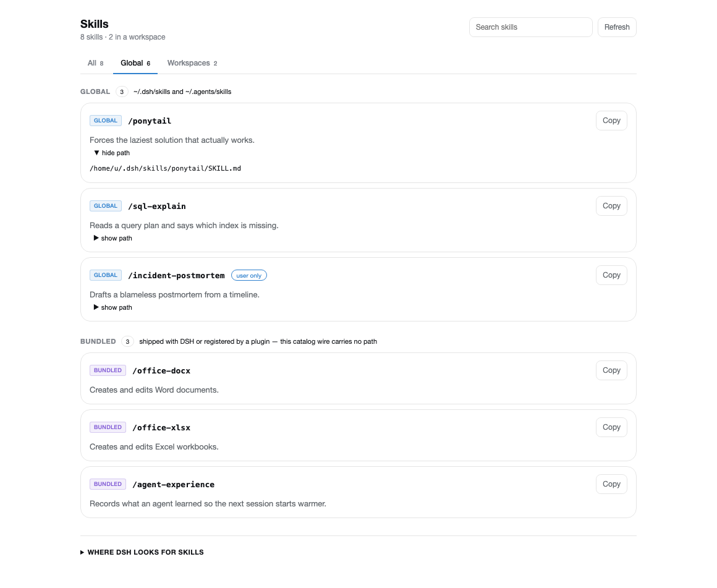Image resolution: width=717 pixels, height=588 pixels.
Task: Click the GLOBAL section heading
Action: point(95,92)
